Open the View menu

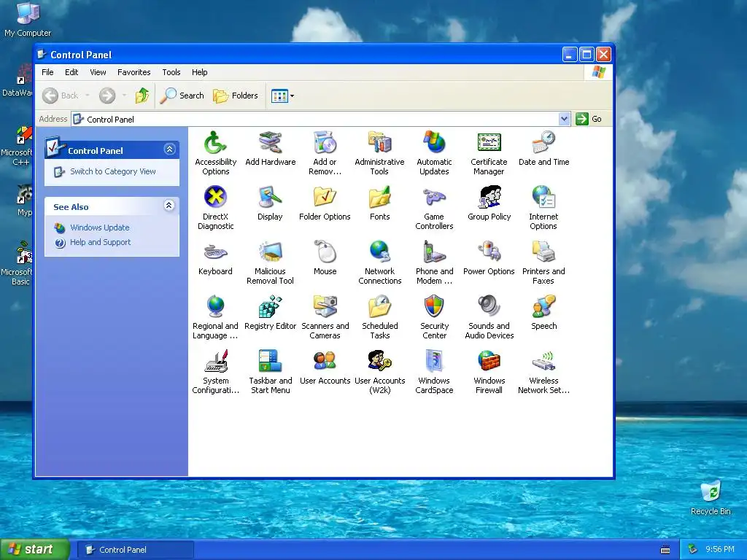pos(98,72)
